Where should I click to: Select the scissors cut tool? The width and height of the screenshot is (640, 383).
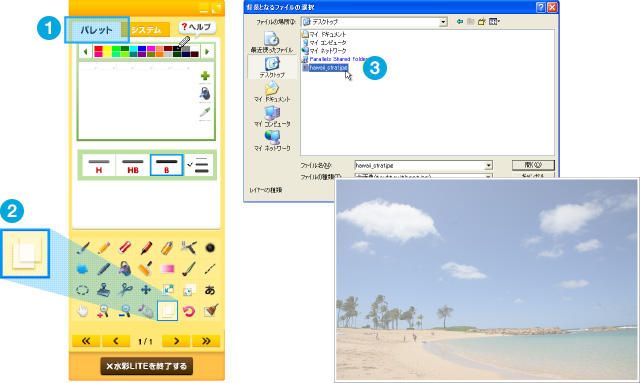[x=125, y=290]
